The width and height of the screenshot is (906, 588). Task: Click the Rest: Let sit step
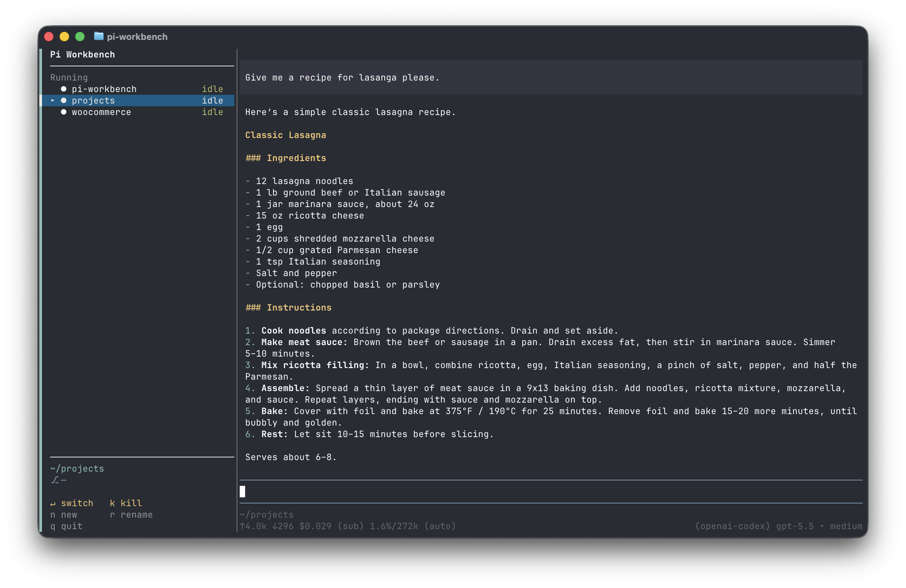pyautogui.click(x=369, y=434)
